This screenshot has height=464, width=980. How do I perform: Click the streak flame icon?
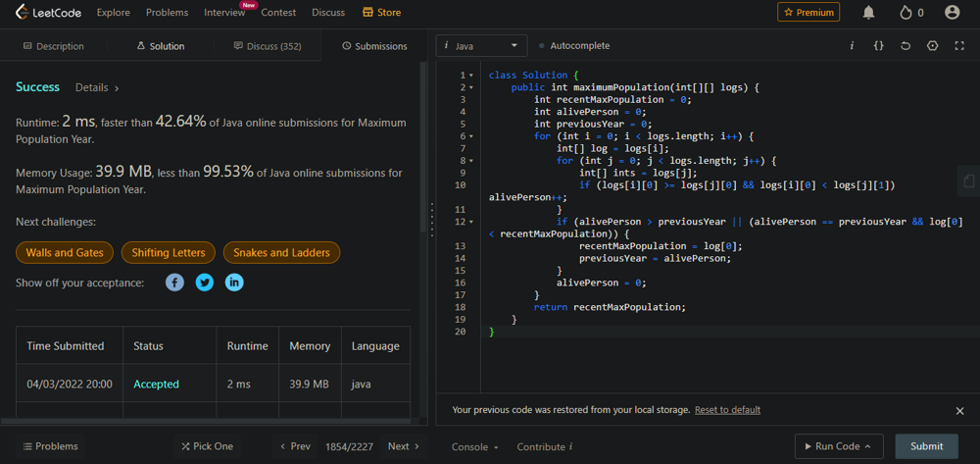pyautogui.click(x=905, y=12)
